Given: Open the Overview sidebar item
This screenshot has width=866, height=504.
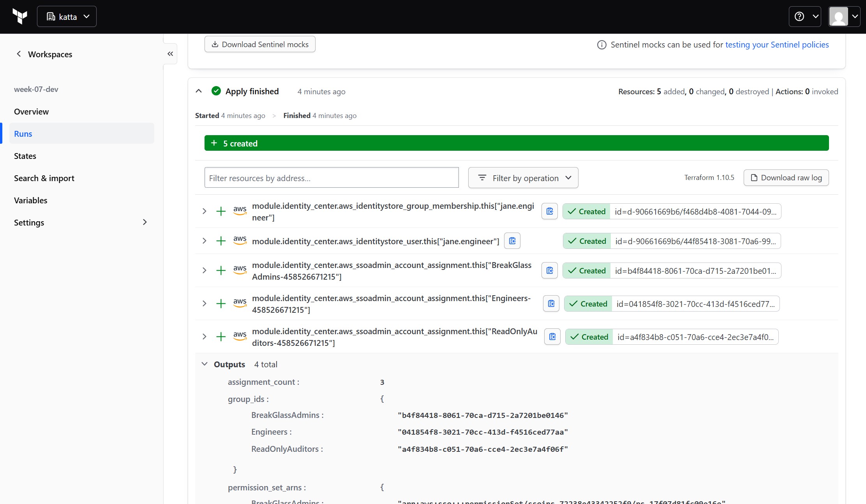Looking at the screenshot, I should click(x=81, y=111).
